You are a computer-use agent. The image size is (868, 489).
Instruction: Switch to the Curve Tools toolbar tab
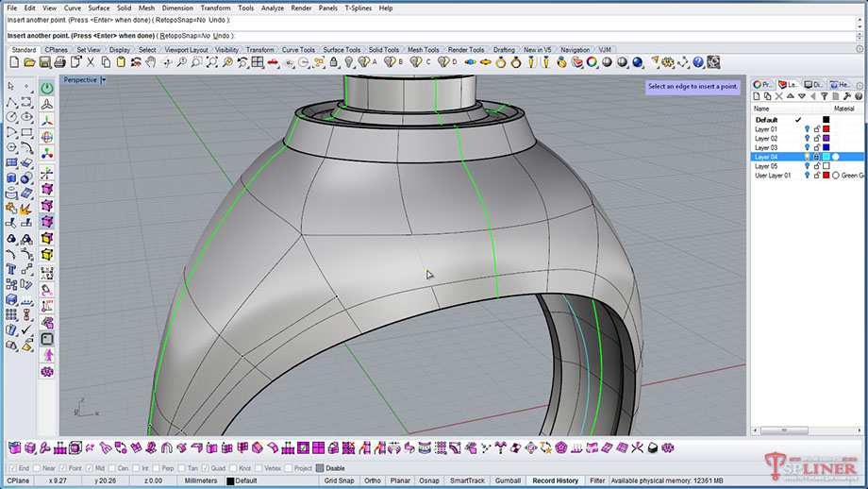coord(298,50)
